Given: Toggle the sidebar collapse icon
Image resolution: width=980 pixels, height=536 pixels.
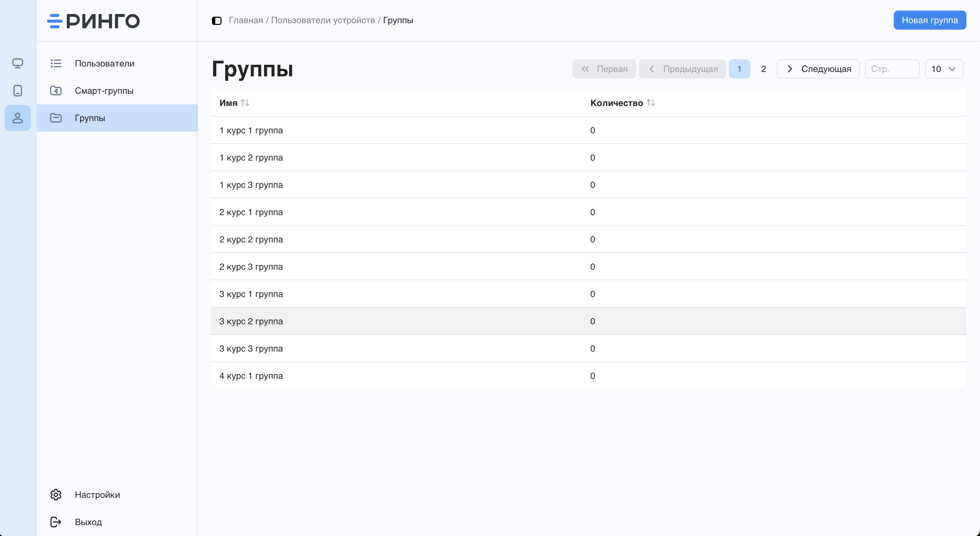Looking at the screenshot, I should (216, 20).
